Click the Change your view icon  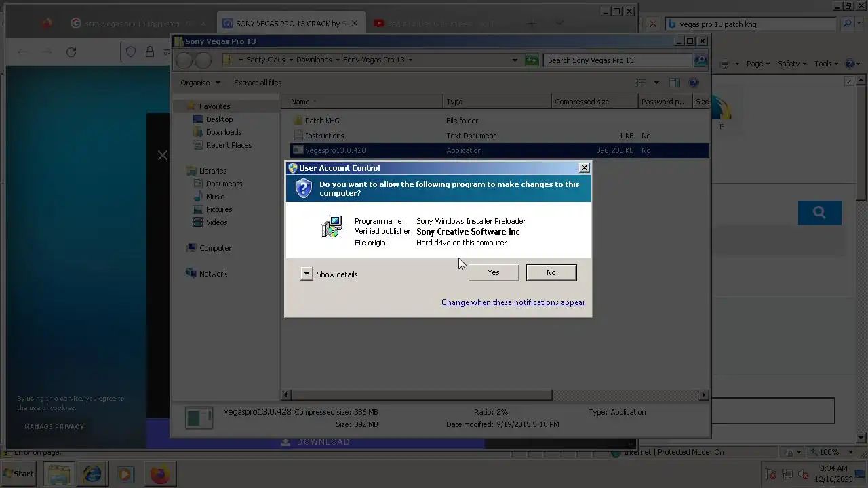pos(640,83)
